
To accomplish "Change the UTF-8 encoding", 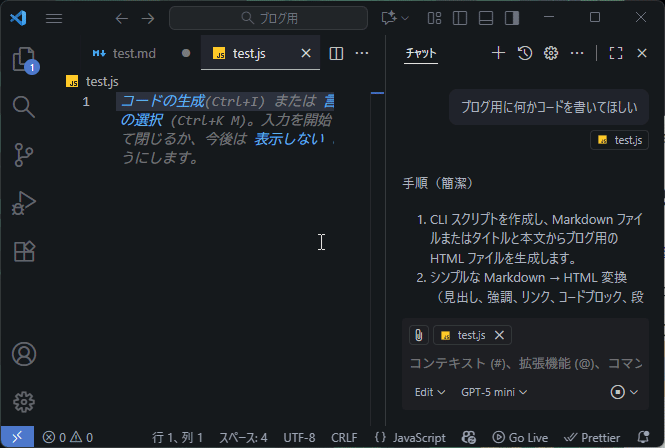I will pos(299,437).
